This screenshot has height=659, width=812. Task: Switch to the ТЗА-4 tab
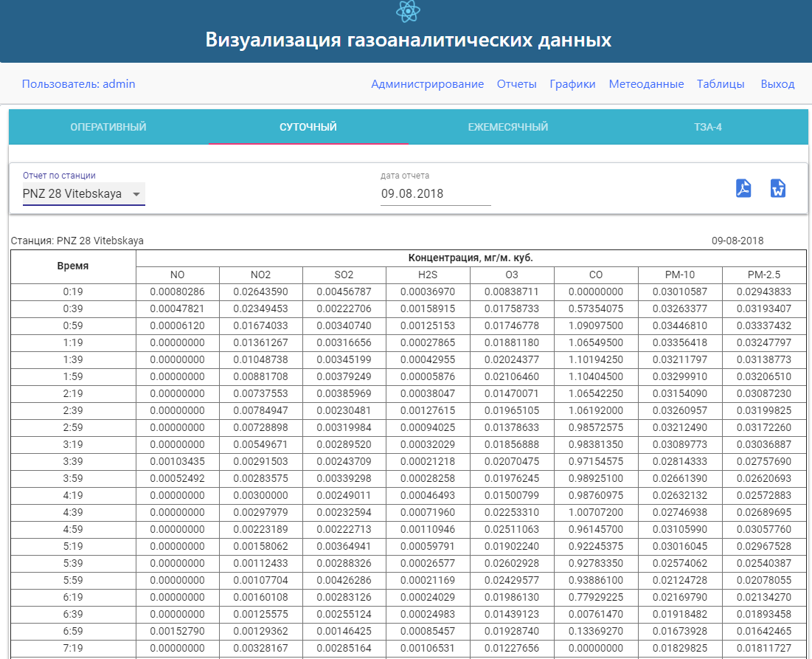pos(707,127)
